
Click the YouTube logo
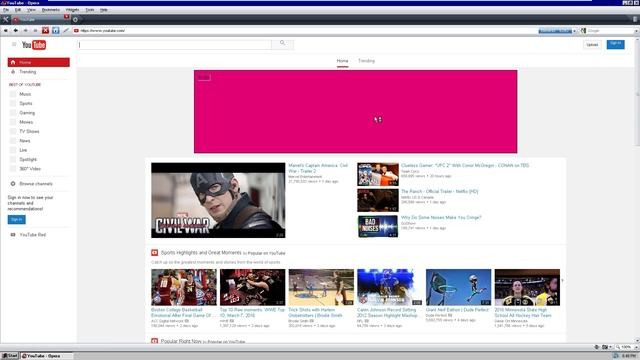tap(34, 45)
